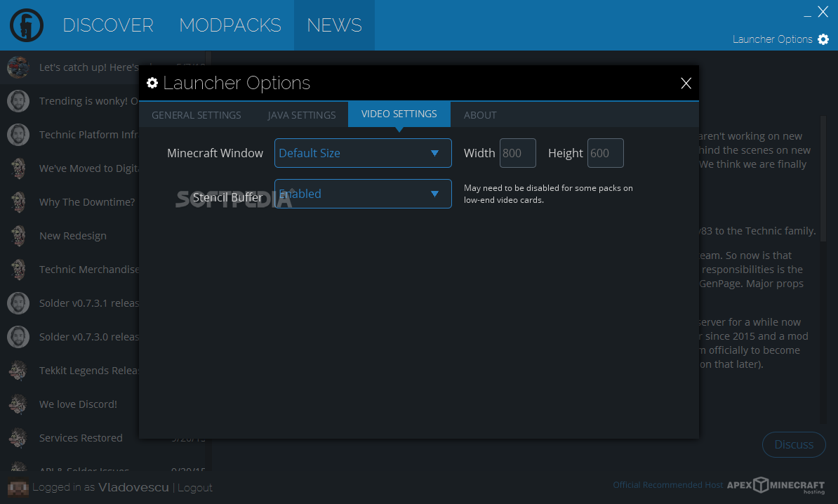This screenshot has width=838, height=504.
Task: Select the Video Settings tab
Action: pos(399,114)
